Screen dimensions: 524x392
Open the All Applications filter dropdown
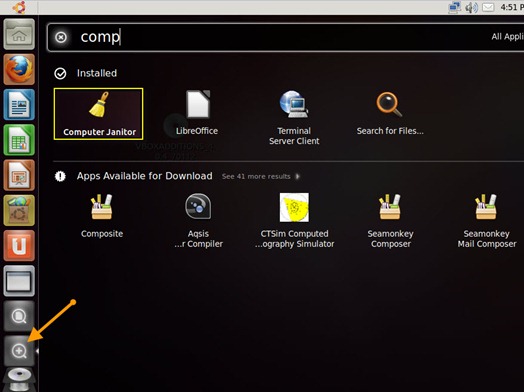tap(507, 37)
